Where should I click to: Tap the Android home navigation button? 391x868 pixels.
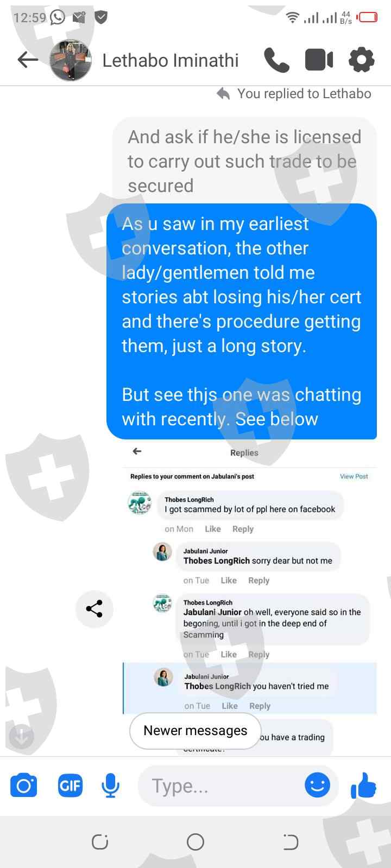point(195,842)
